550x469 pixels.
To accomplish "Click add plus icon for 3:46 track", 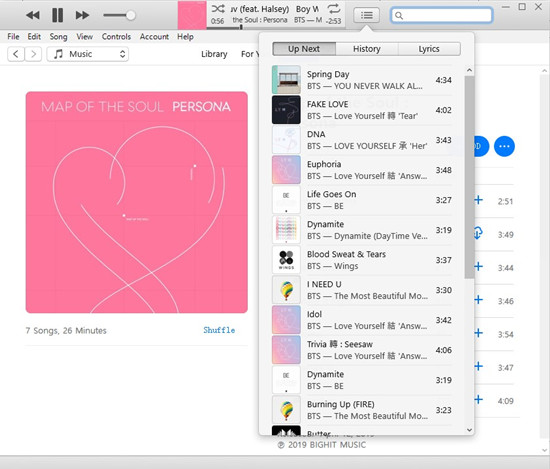I will tap(478, 300).
